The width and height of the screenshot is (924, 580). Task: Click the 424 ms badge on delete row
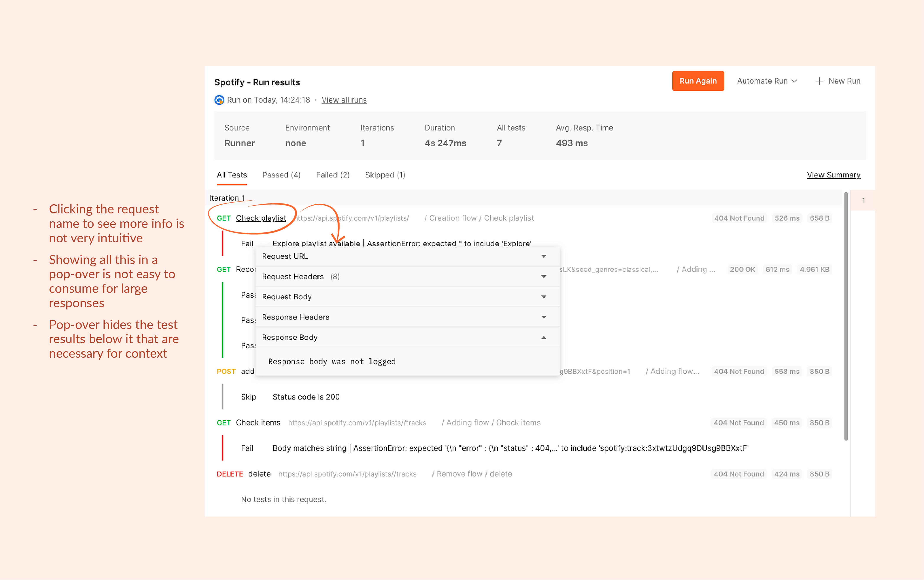pyautogui.click(x=786, y=474)
